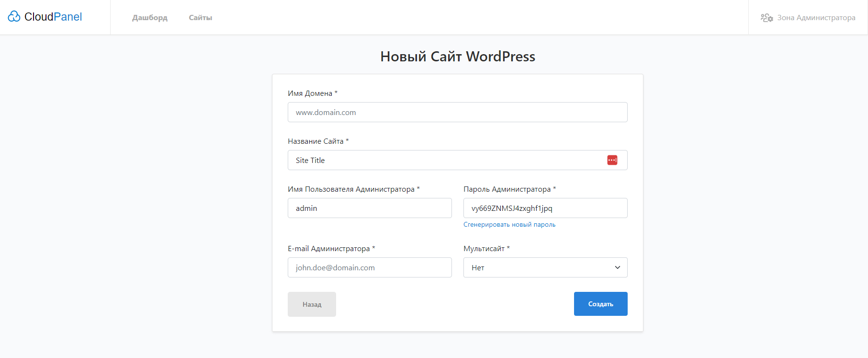Click the Пароль Администратора label
The width and height of the screenshot is (868, 358).
coord(509,189)
